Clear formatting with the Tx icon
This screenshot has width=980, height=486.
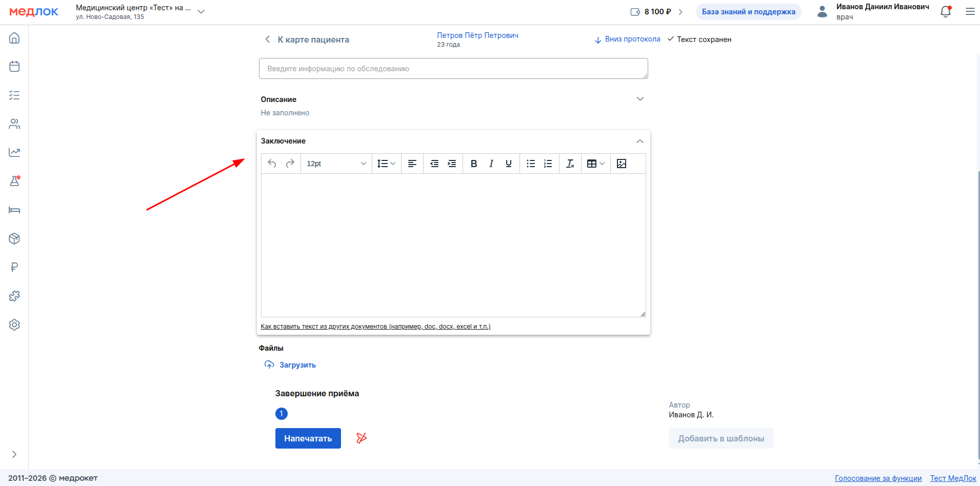570,164
